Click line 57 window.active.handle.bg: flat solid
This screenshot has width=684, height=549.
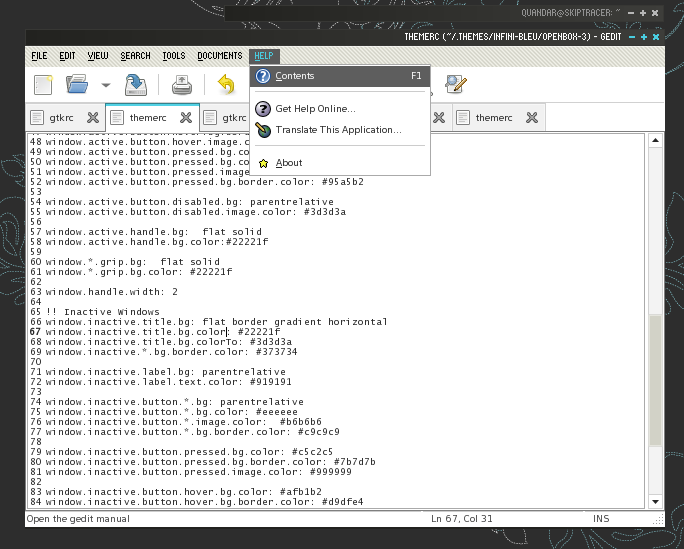[x=154, y=232]
